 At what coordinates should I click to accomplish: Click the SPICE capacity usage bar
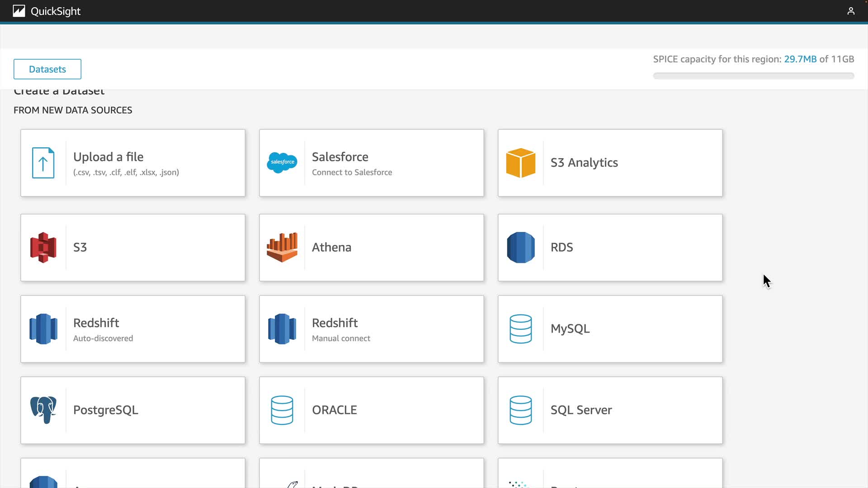[x=753, y=76]
